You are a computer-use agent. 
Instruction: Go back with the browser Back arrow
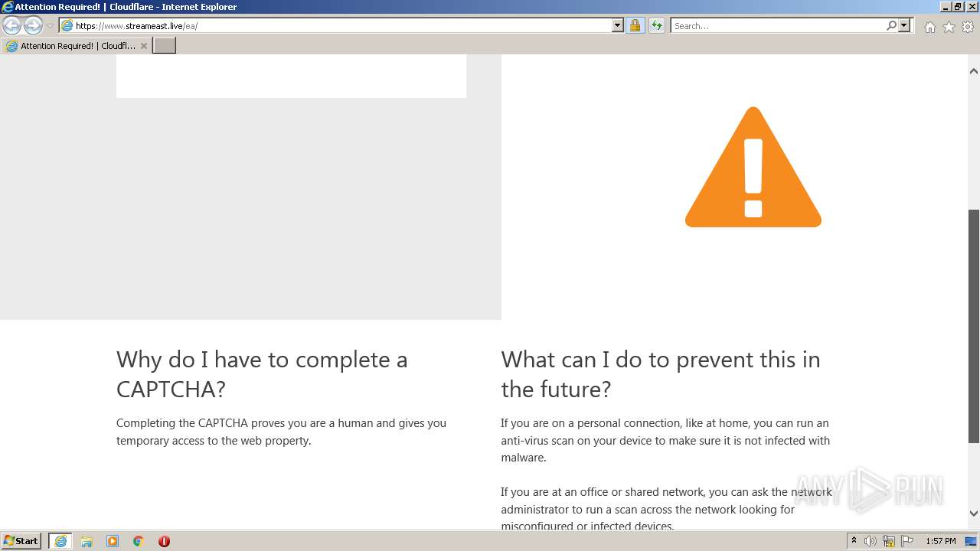coord(11,26)
